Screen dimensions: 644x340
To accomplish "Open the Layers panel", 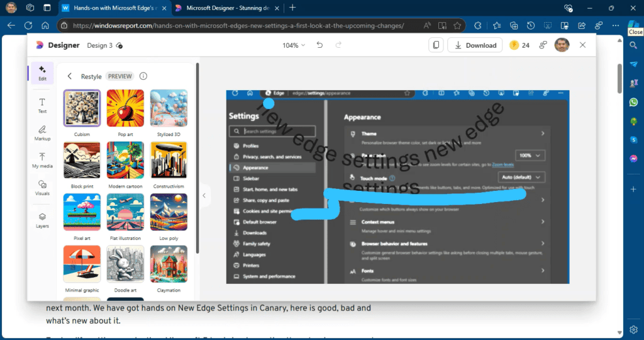I will [42, 220].
